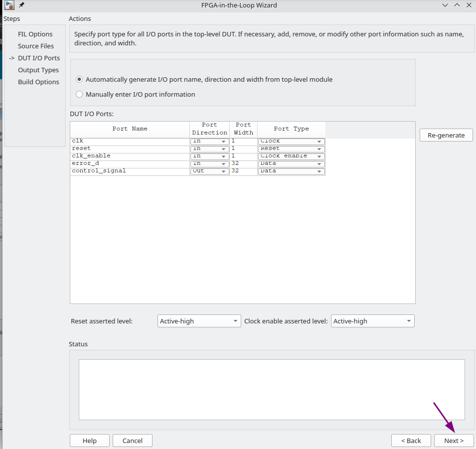The width and height of the screenshot is (476, 449).
Task: Minimize the wizard with the down chevron
Action: click(x=445, y=5)
